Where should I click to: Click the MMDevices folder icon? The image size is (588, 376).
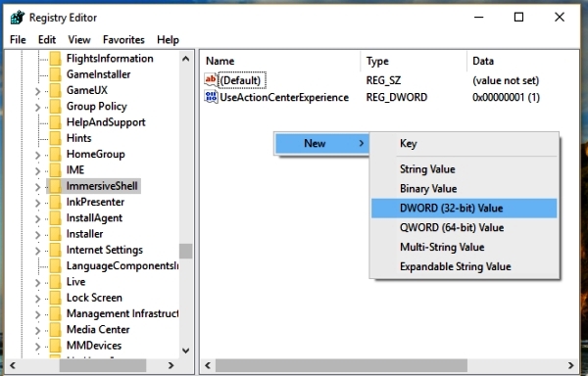coord(55,346)
